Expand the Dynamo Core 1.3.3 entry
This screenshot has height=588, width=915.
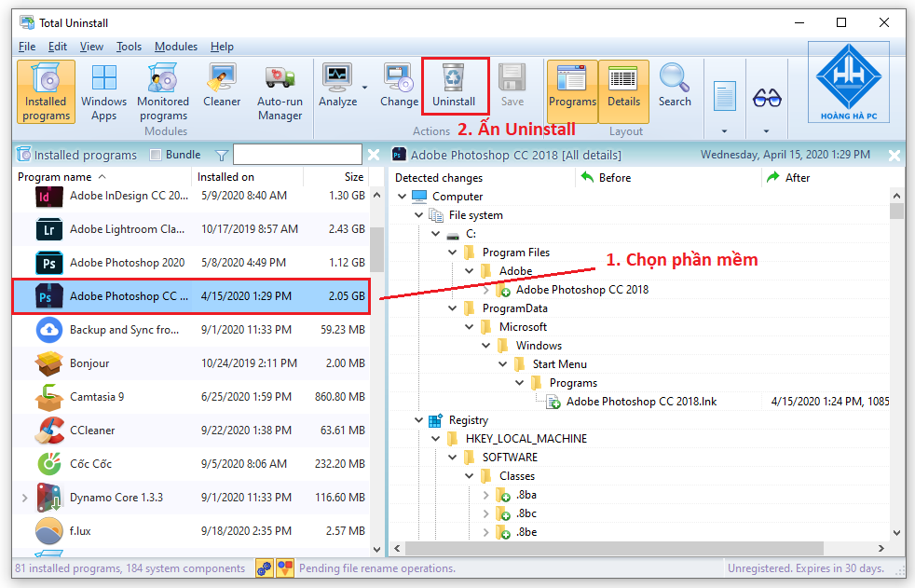click(x=23, y=497)
